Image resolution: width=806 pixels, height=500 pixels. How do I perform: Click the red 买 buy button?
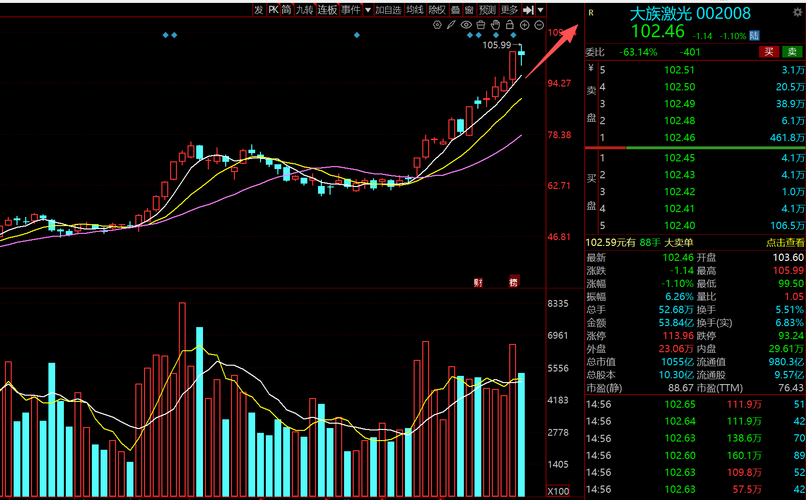click(x=769, y=51)
